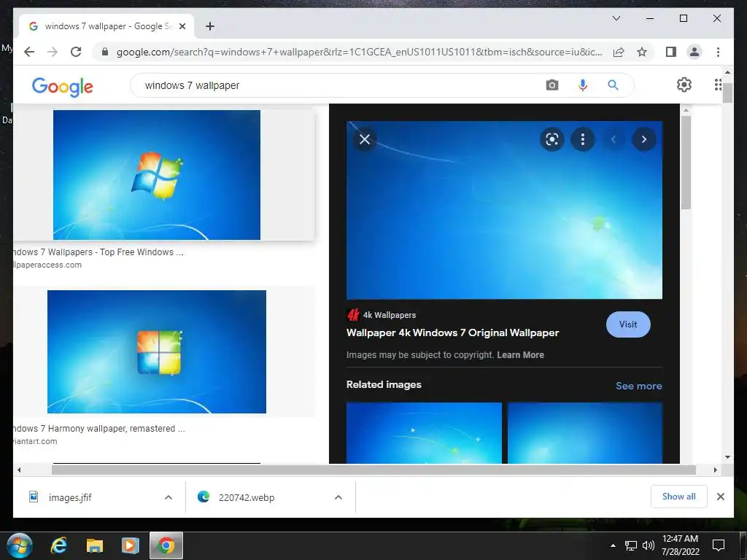This screenshot has width=747, height=560.
Task: Show hidden system tray icons
Action: [x=613, y=545]
